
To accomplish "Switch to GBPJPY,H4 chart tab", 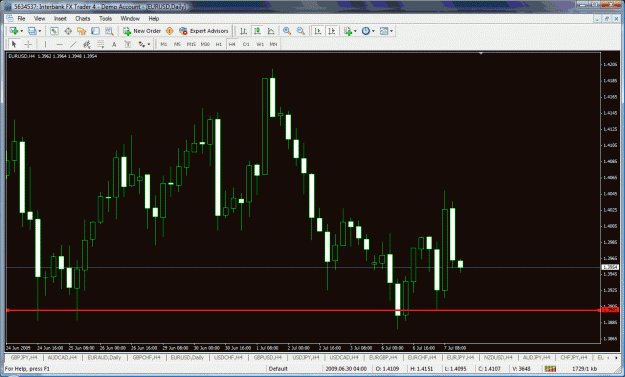I will 24,357.
